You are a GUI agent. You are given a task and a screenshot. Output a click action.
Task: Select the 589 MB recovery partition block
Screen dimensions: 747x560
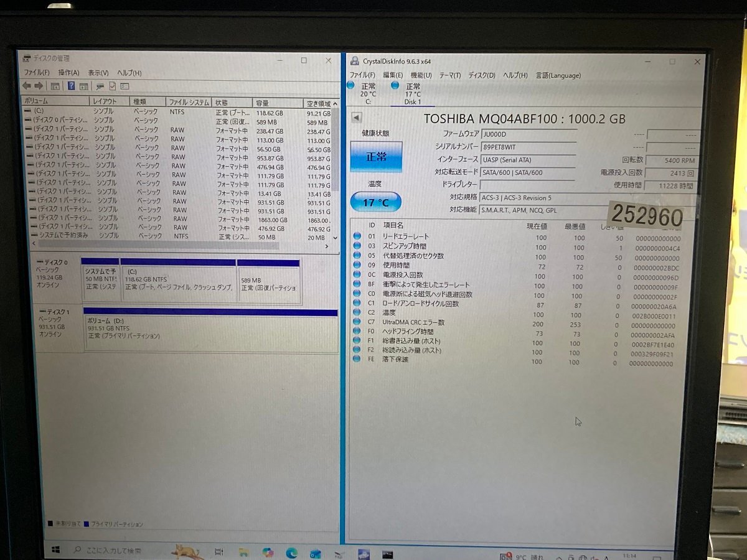(x=269, y=281)
